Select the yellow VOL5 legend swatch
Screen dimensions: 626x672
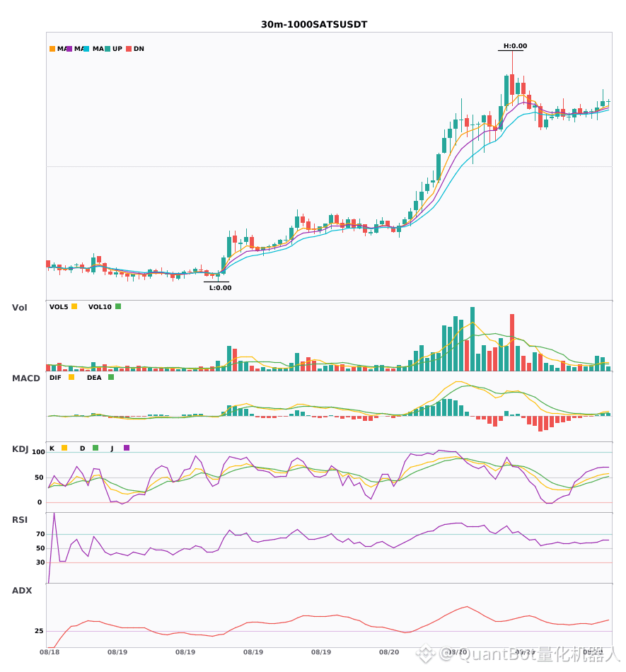tap(74, 306)
